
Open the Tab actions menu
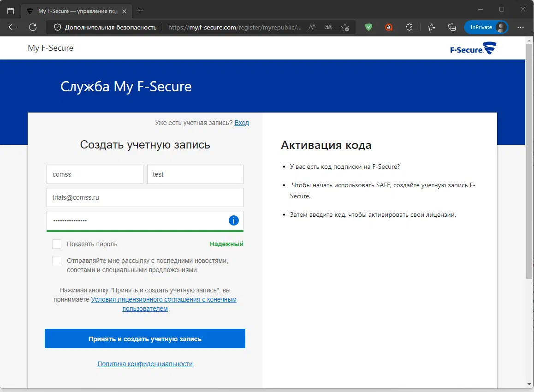tap(10, 10)
